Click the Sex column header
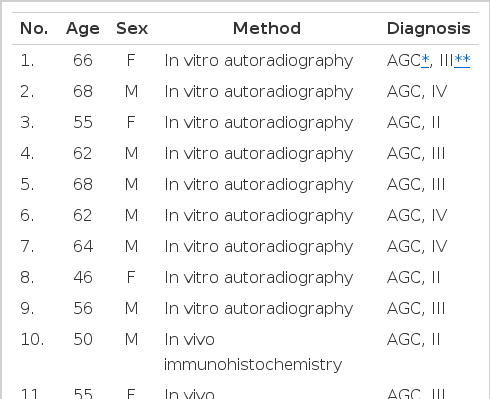This screenshot has height=399, width=490. pos(132,28)
